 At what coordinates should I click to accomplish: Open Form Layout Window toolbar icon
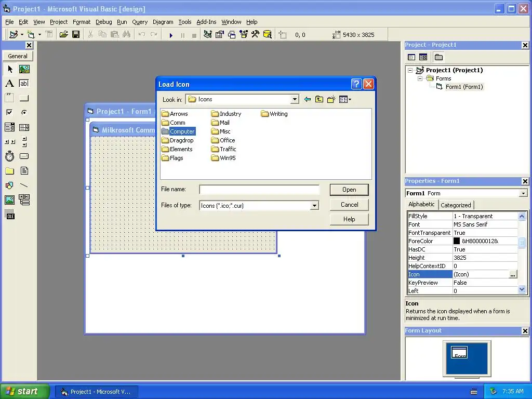pyautogui.click(x=232, y=34)
